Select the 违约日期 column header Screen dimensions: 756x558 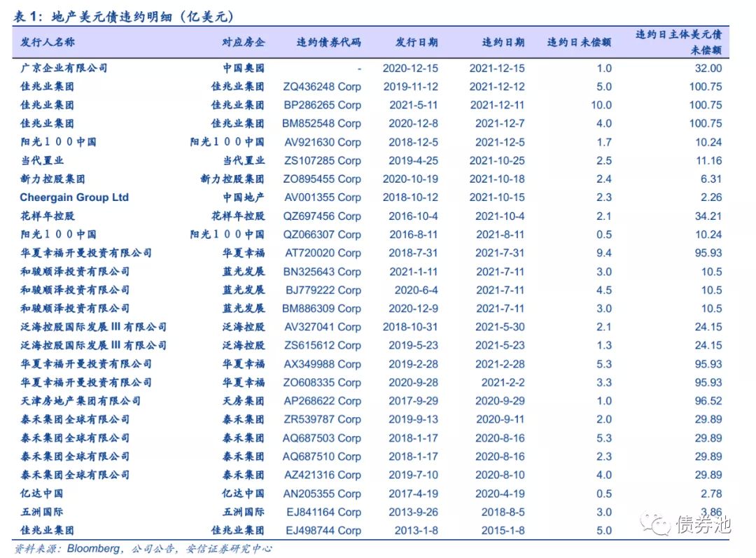tap(503, 42)
